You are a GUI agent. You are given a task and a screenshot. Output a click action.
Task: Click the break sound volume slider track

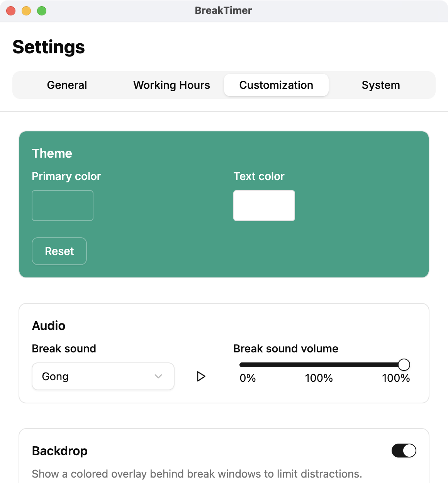click(317, 365)
